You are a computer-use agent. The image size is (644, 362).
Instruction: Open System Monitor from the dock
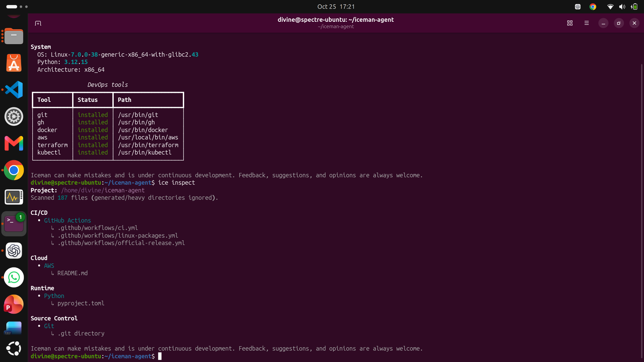(14, 197)
